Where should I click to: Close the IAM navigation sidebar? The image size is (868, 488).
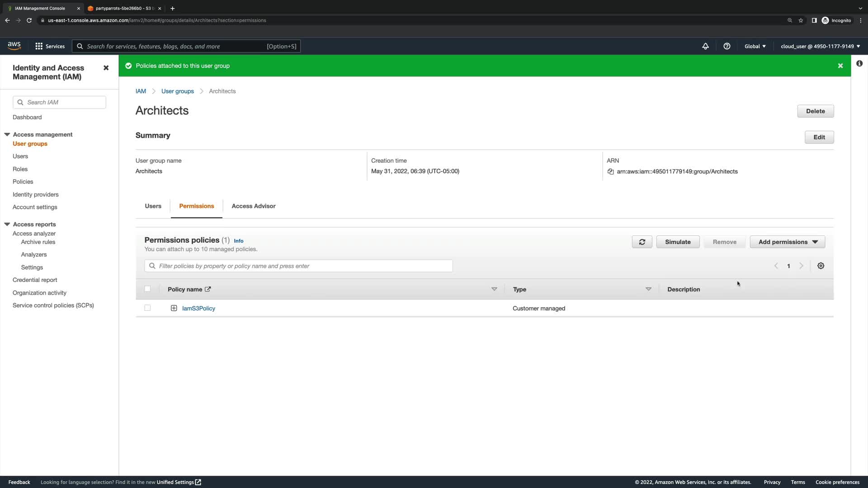tap(106, 68)
